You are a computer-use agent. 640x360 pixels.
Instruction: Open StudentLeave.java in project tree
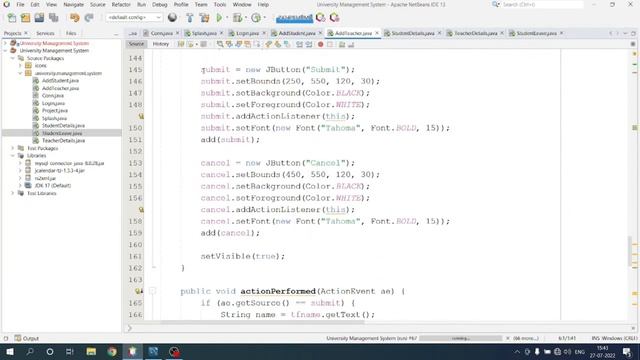point(62,133)
